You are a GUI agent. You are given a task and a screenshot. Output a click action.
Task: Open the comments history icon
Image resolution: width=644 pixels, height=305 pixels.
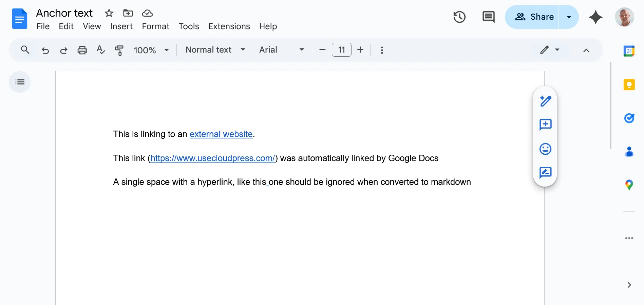(x=488, y=17)
